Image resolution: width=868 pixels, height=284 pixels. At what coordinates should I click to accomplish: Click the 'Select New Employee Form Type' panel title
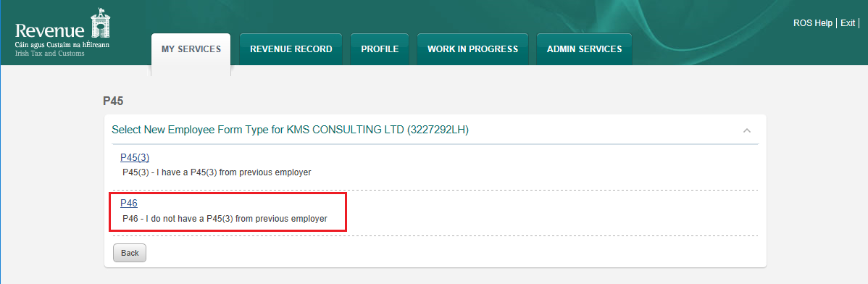coord(290,130)
